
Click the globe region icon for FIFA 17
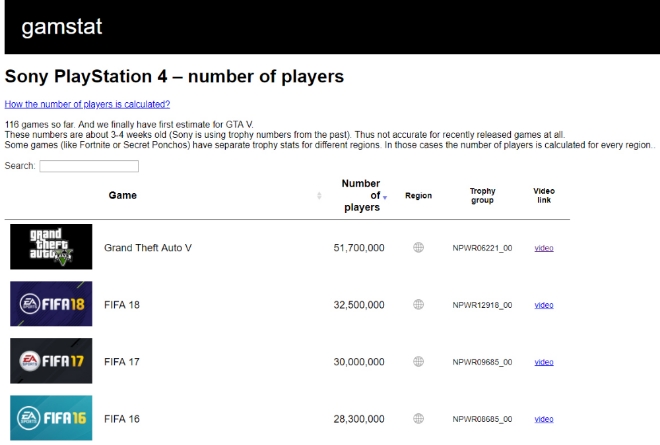tap(418, 361)
